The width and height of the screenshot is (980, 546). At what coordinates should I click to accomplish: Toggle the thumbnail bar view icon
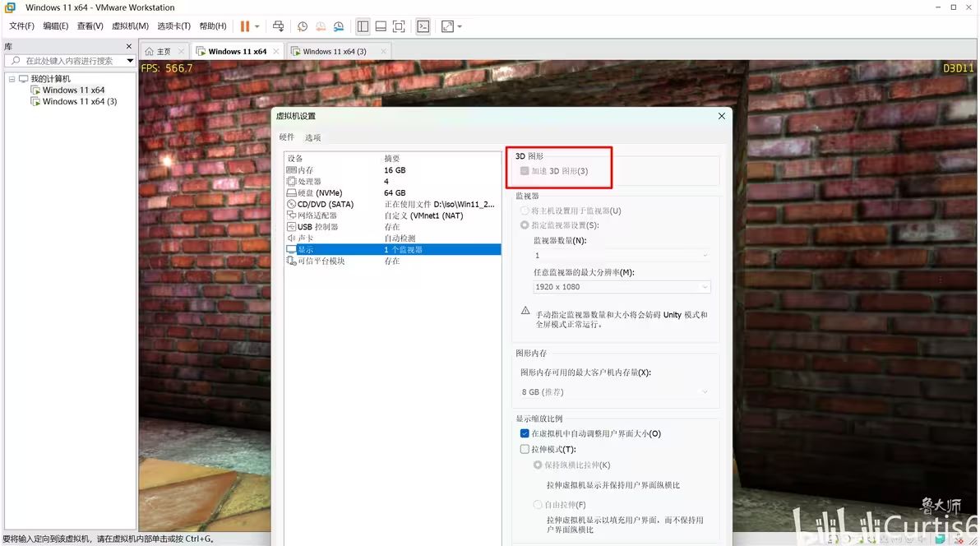pyautogui.click(x=381, y=26)
